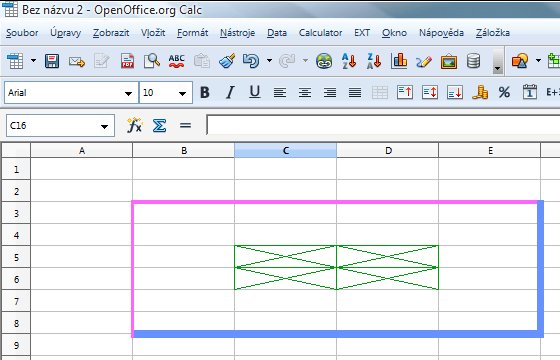Run the ABC spellcheck tool
Screen dimensions: 560x360
(176, 61)
